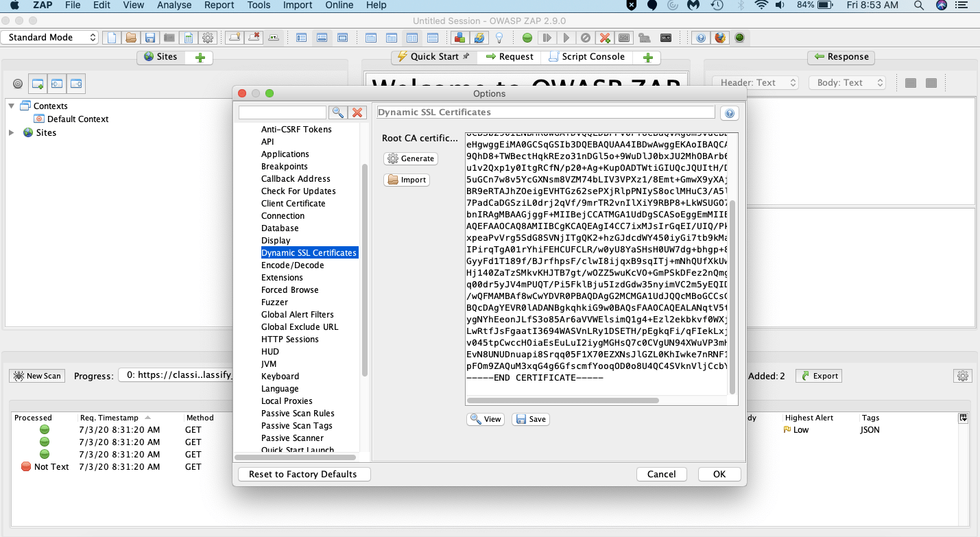Click the New Session toolbar icon
This screenshot has height=537, width=980.
112,38
